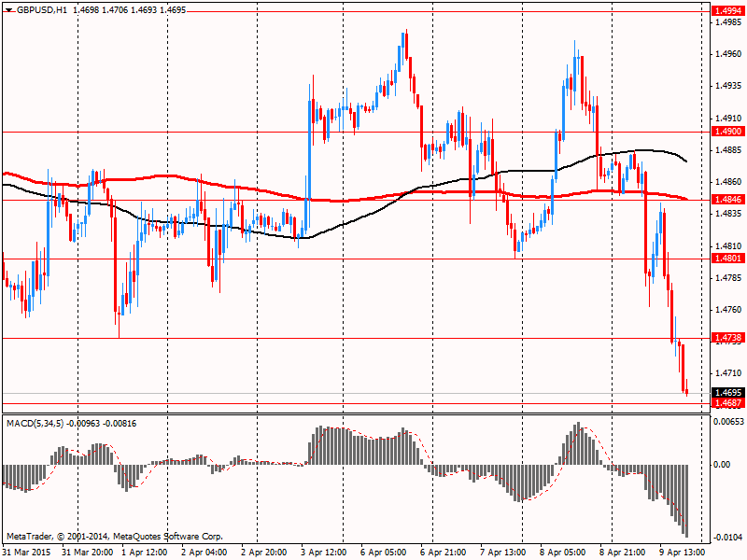
Task: Click the 2 Apr 04:00 time label
Action: (x=204, y=553)
